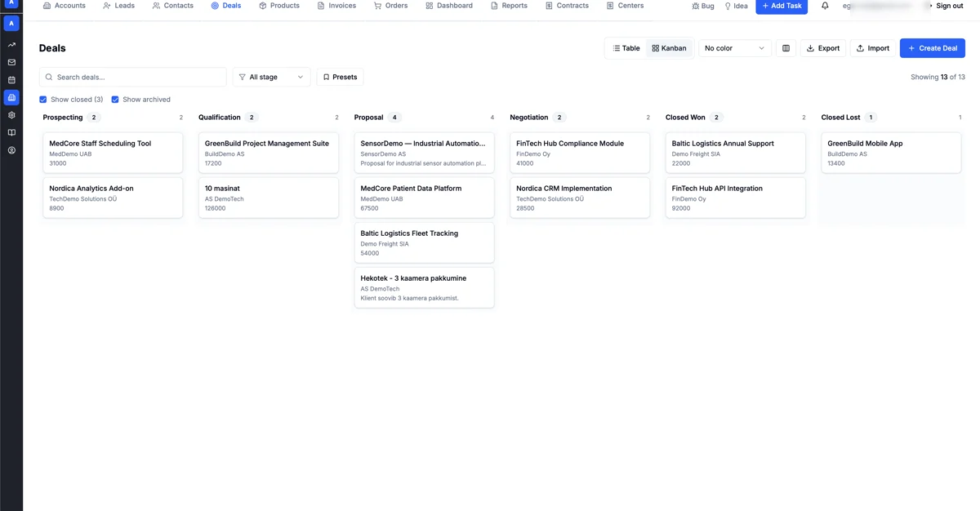Open Nordica CRM Implementation card
Screen dimensions: 980x511
[x=580, y=198]
